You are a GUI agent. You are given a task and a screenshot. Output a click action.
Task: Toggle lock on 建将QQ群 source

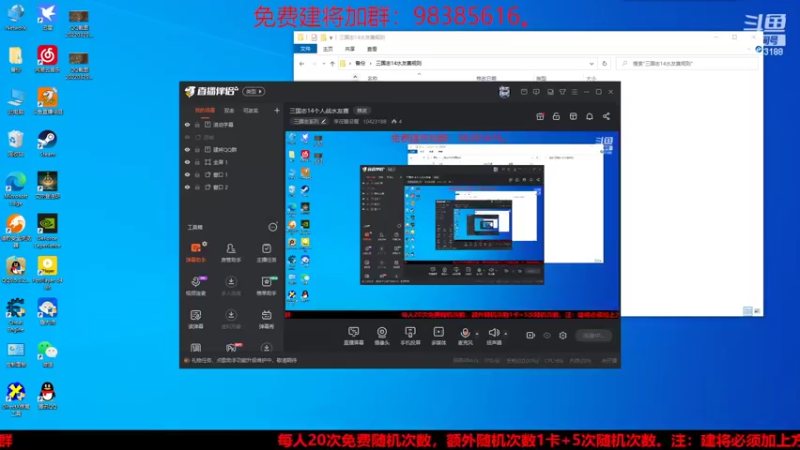197,149
